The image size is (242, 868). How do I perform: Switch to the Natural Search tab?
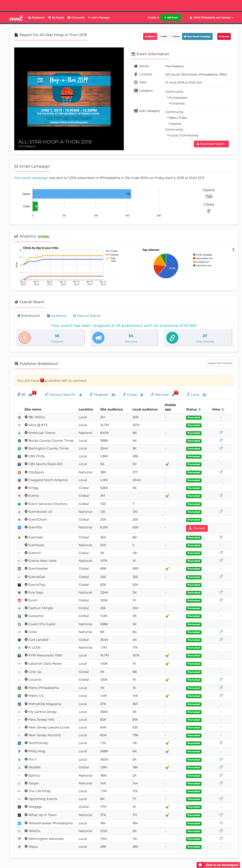coord(87,316)
